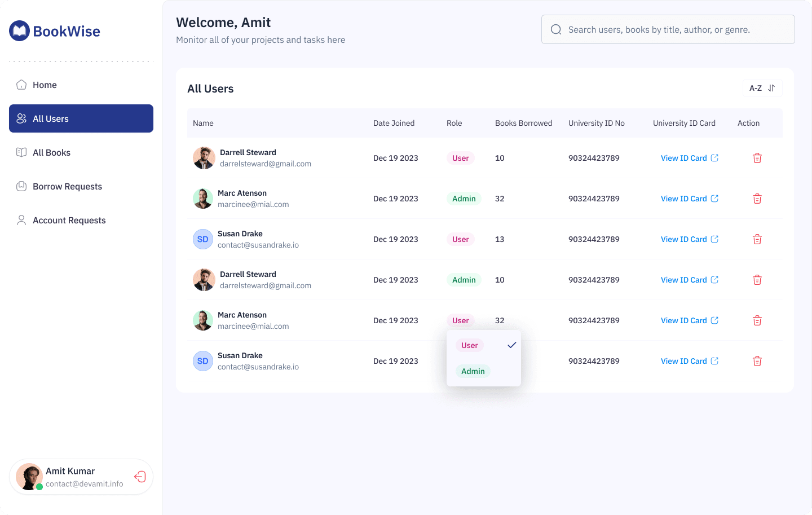Click the search magnifier icon
The height and width of the screenshot is (515, 812).
click(x=556, y=29)
